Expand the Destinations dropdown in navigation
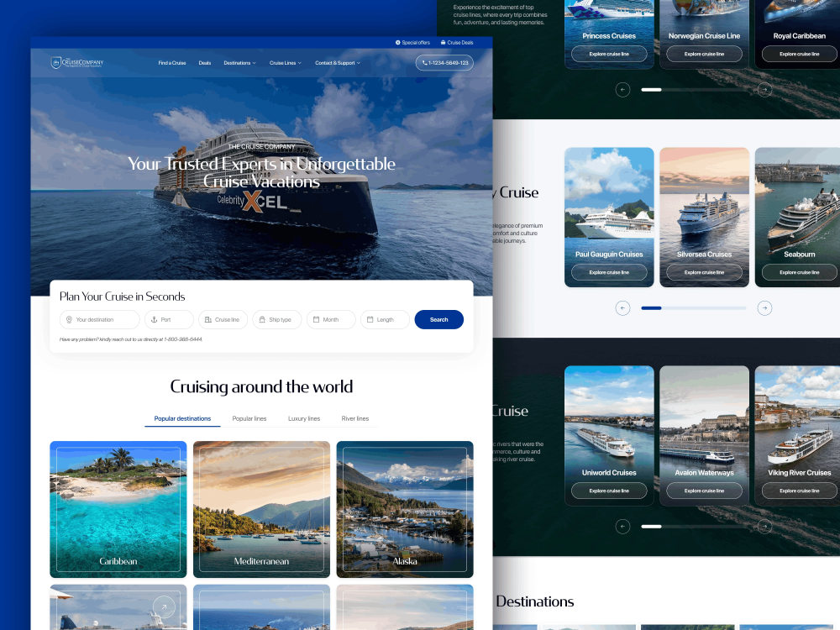The image size is (840, 630). pyautogui.click(x=239, y=63)
